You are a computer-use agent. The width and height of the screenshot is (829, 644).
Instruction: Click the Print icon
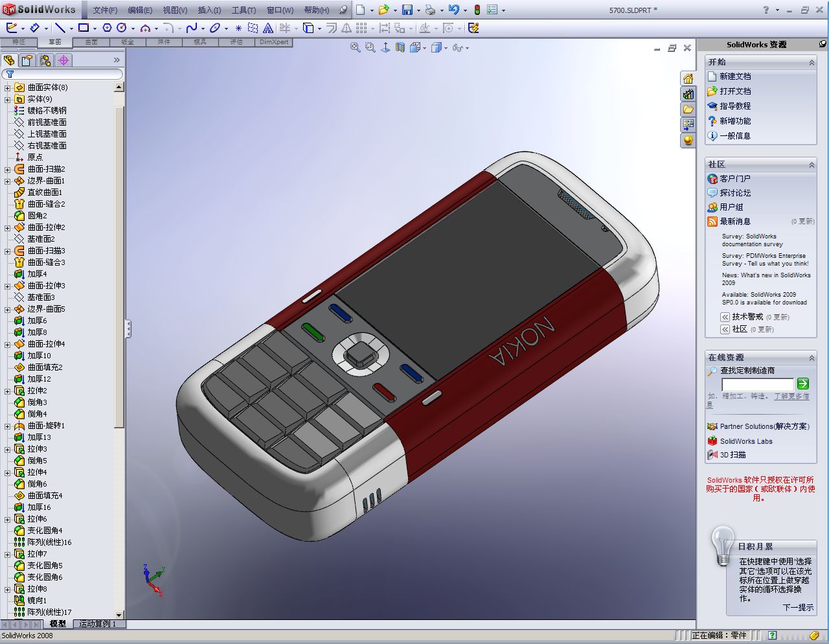pos(430,10)
